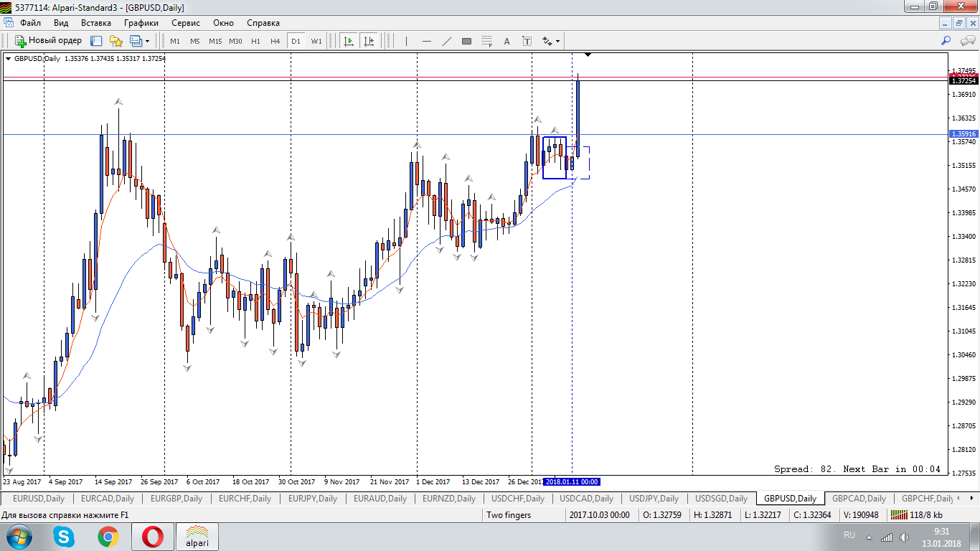Open the Файл menu

pyautogui.click(x=30, y=23)
